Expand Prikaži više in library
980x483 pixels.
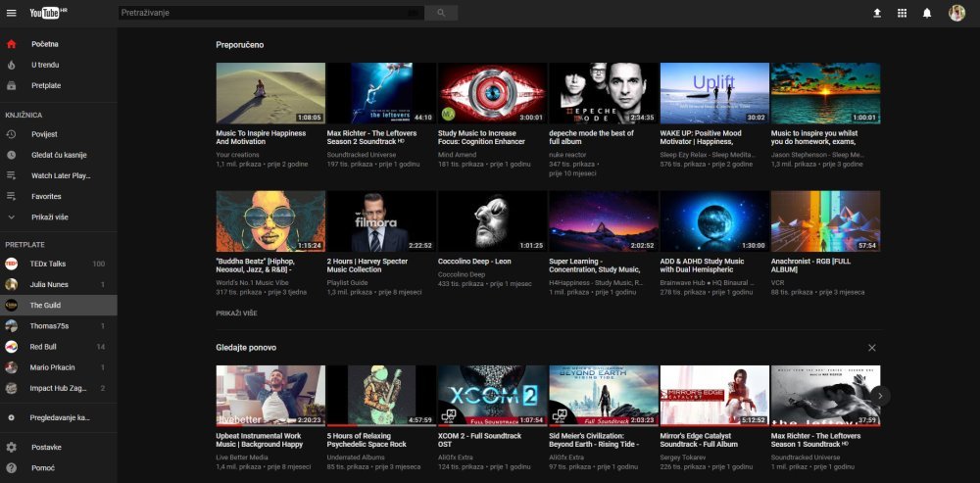[59, 217]
